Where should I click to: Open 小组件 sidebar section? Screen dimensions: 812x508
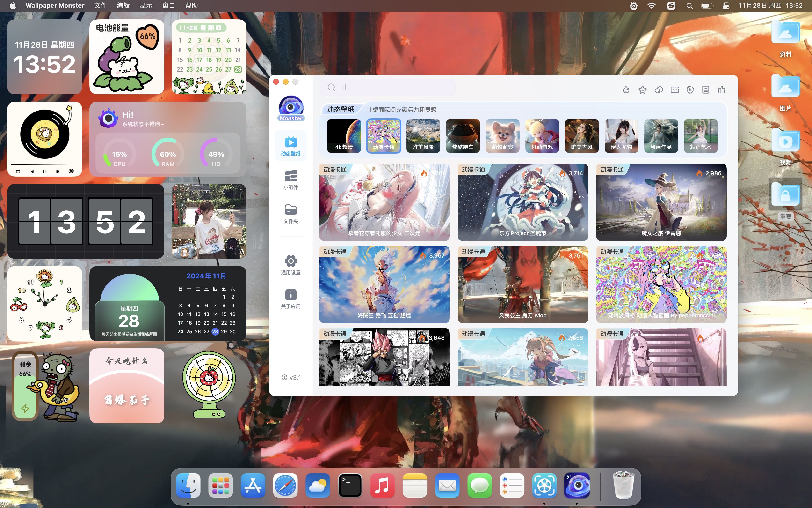[290, 180]
